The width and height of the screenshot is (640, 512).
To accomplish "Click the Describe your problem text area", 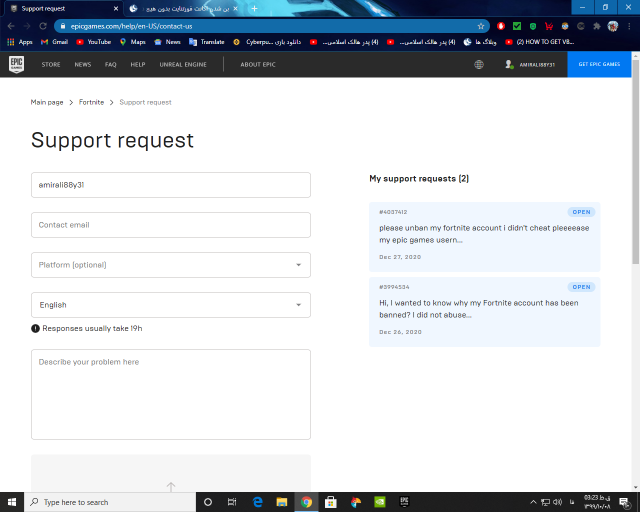I will coord(171,394).
